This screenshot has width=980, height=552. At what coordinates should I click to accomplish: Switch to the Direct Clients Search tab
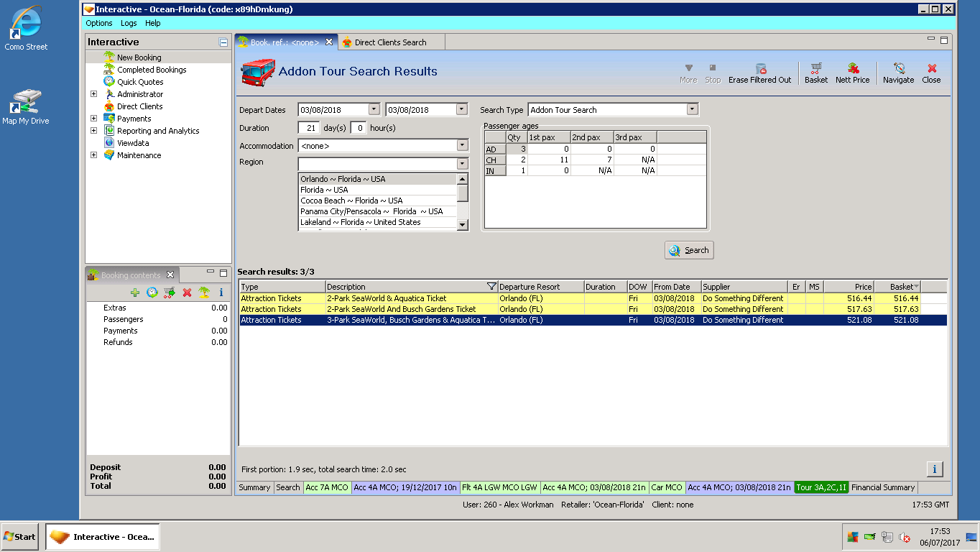click(x=390, y=42)
